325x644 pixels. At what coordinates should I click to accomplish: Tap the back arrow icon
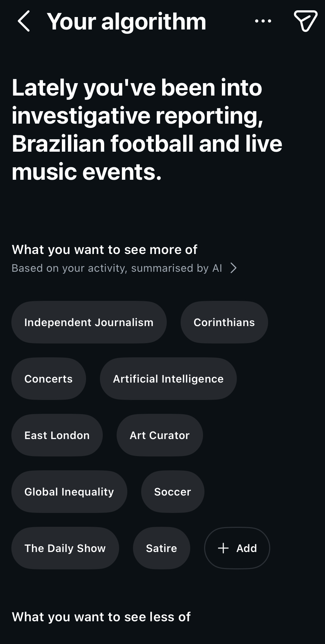click(23, 21)
